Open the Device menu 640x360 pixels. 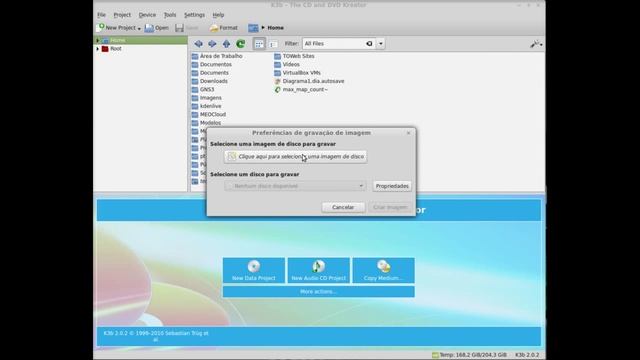click(x=147, y=15)
